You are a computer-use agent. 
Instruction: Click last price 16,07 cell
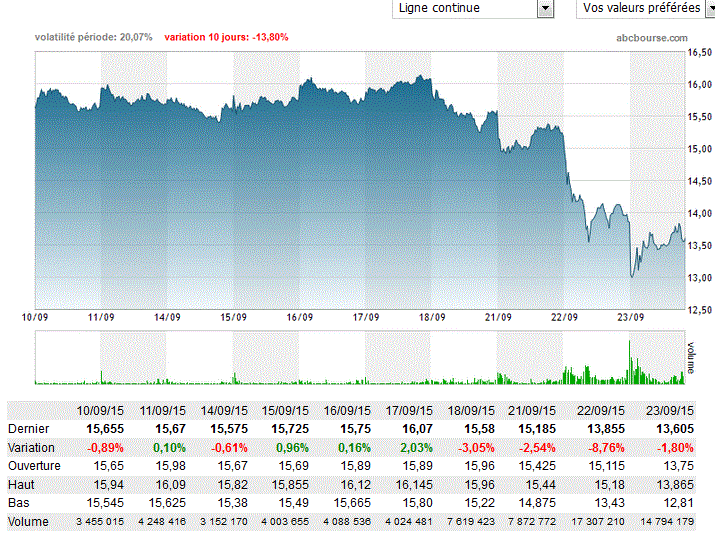[x=417, y=429]
